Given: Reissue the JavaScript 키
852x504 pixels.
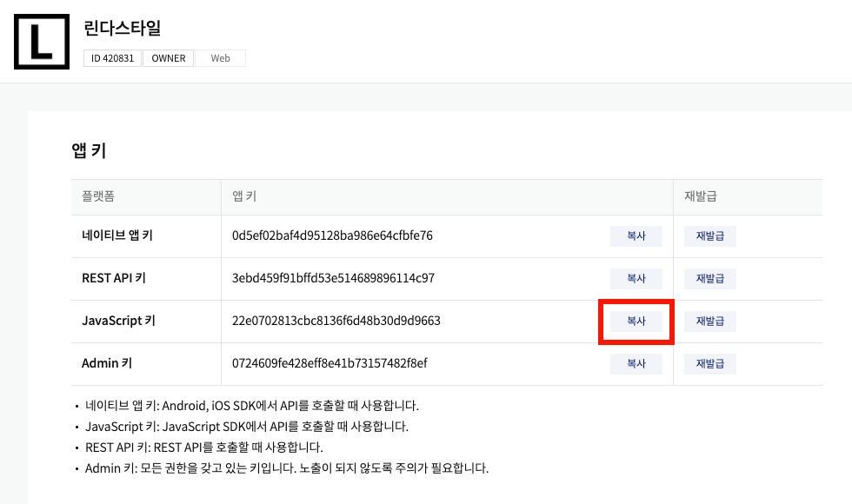Looking at the screenshot, I should [x=710, y=322].
